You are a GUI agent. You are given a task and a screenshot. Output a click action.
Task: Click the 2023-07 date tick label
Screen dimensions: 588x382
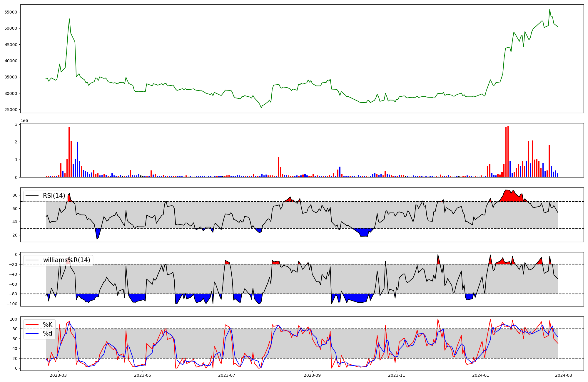227,375
